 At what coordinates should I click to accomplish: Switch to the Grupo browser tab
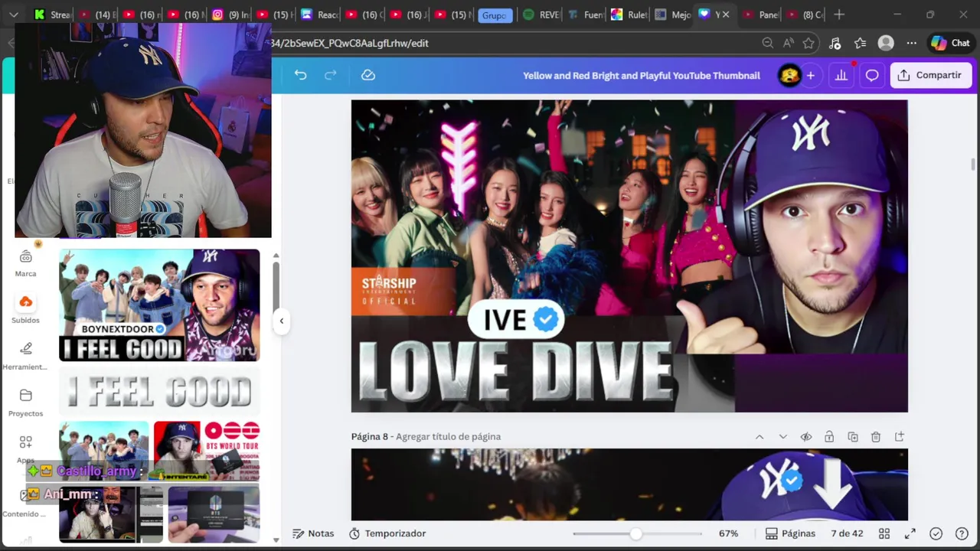tap(495, 15)
